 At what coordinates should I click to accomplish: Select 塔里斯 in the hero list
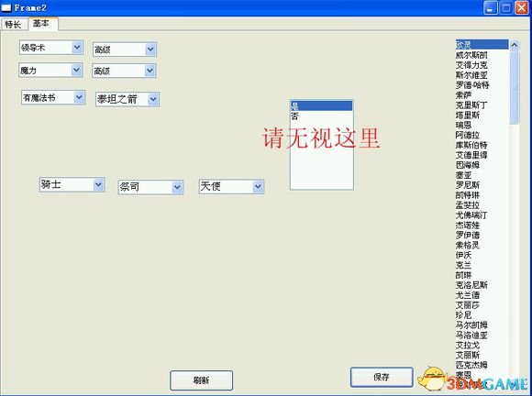click(482, 115)
